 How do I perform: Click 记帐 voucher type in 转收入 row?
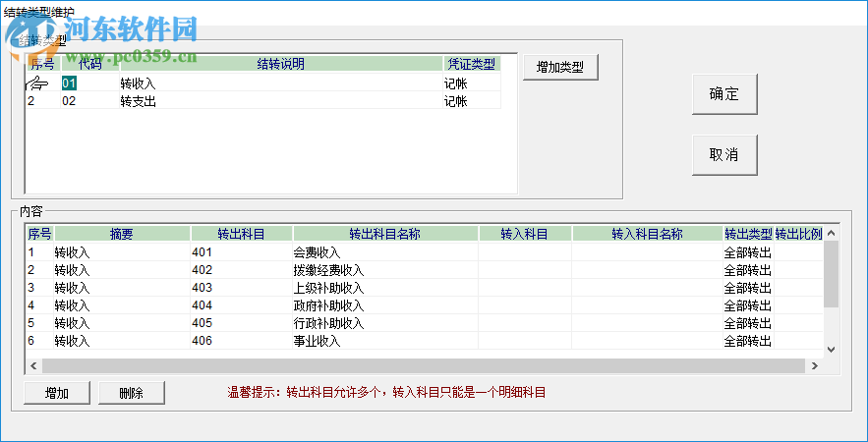pyautogui.click(x=455, y=83)
